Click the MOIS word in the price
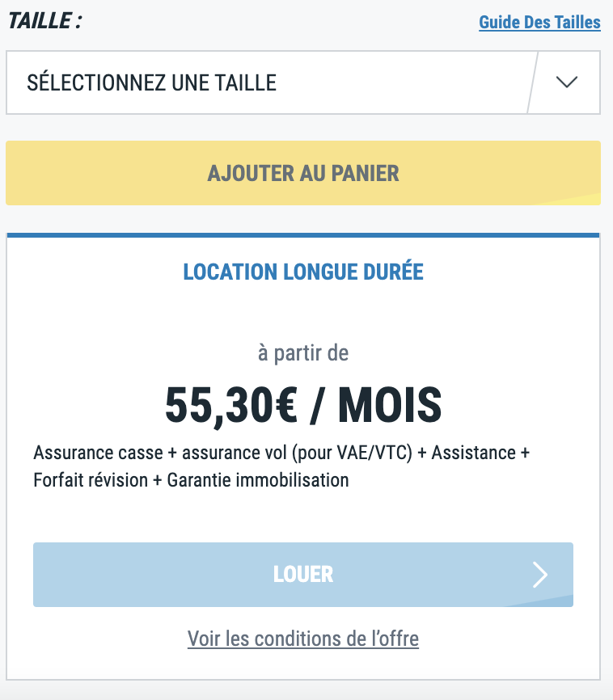 (390, 406)
